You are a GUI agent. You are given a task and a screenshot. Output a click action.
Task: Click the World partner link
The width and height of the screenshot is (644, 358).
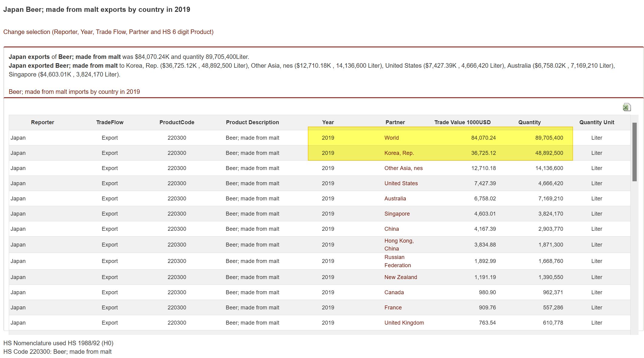[x=391, y=138]
